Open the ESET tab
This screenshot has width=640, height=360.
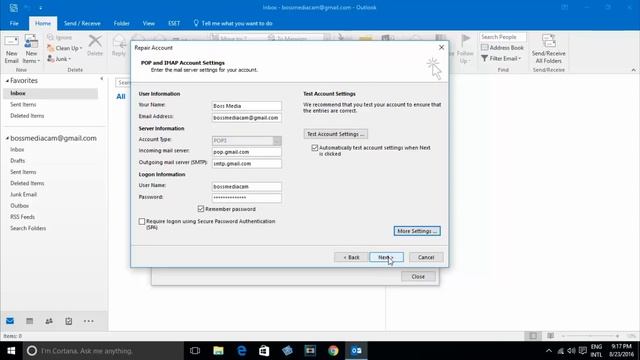click(x=174, y=23)
